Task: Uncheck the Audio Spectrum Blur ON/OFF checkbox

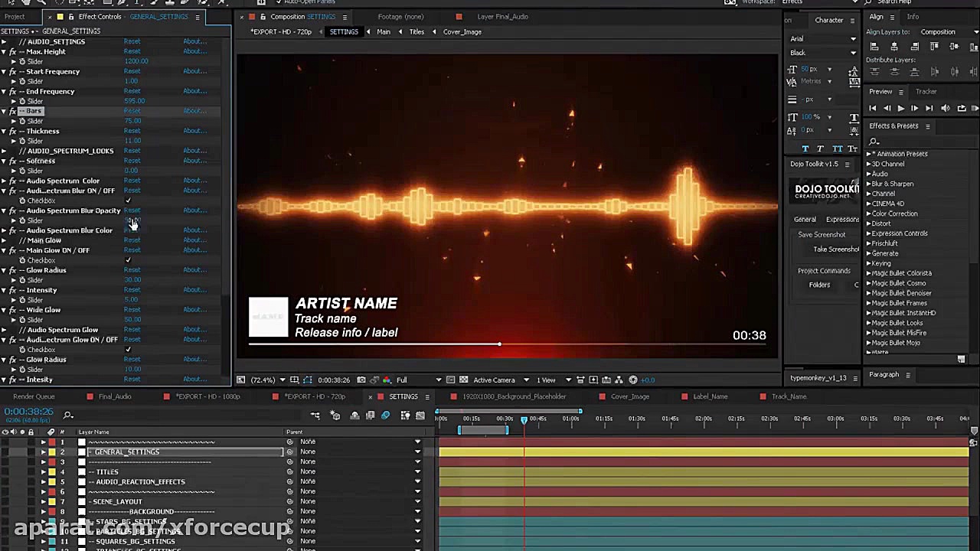Action: click(128, 200)
